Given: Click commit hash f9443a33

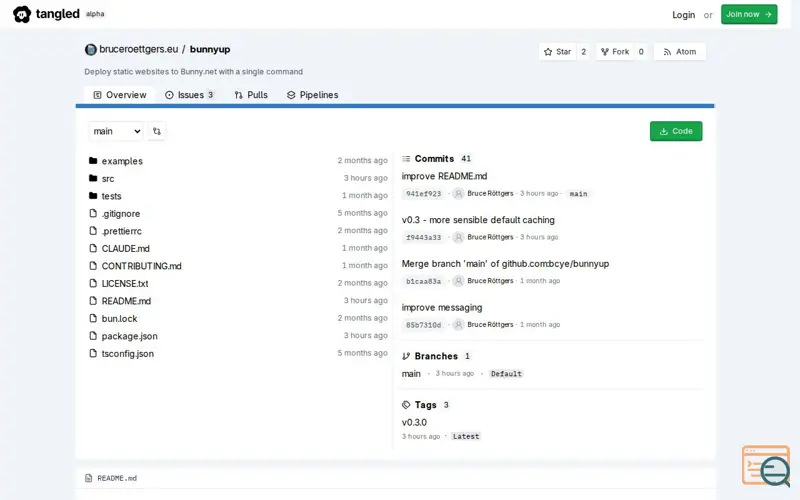Looking at the screenshot, I should [423, 237].
